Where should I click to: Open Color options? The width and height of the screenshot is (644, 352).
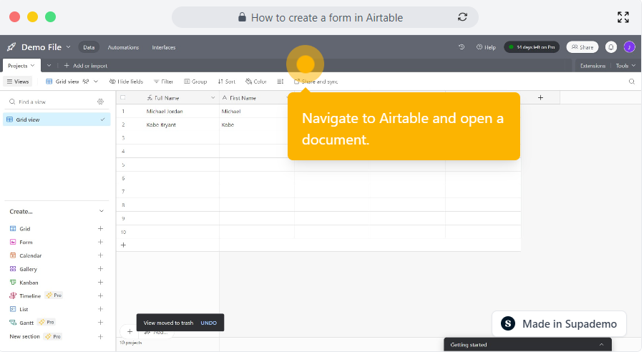pyautogui.click(x=256, y=82)
